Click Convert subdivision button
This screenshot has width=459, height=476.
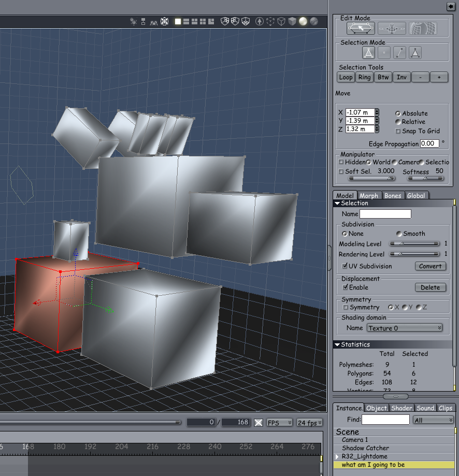pos(430,266)
